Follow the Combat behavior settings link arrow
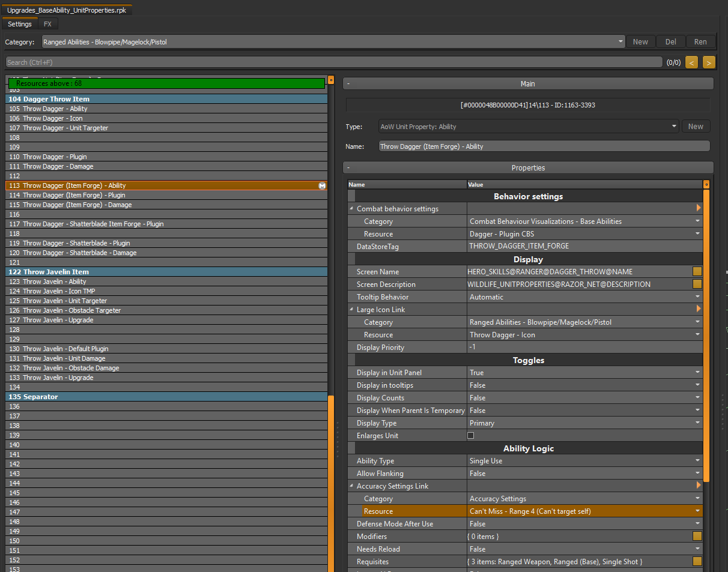 point(699,208)
